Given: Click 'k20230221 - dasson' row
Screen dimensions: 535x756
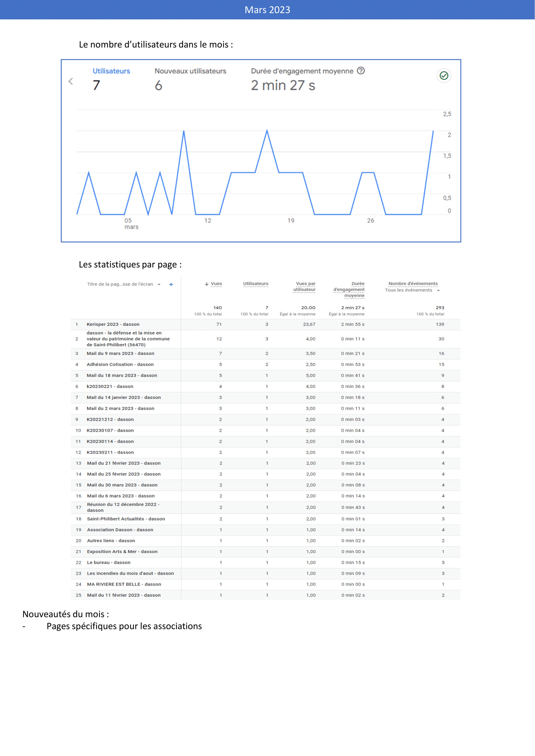Looking at the screenshot, I should tap(266, 387).
